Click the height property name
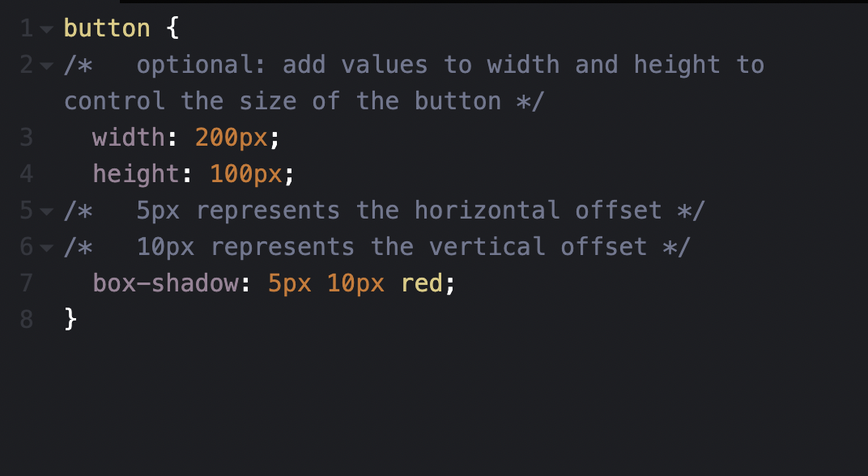 pos(136,174)
